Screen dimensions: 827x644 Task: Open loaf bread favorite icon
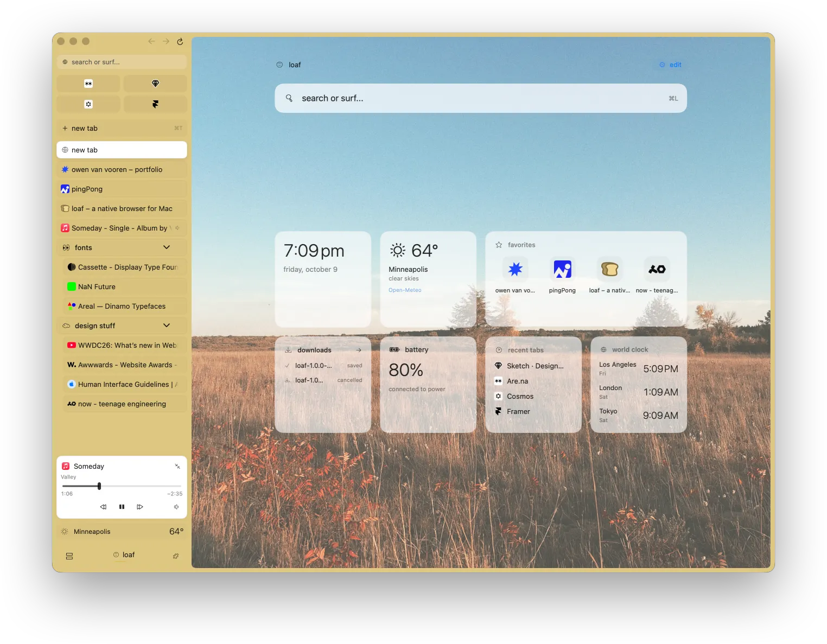tap(609, 269)
